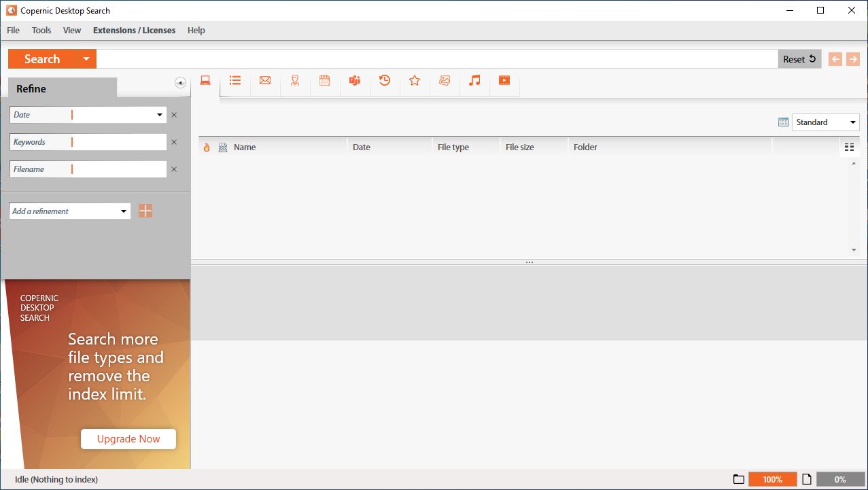Switch to the pictures category icon
Screen dimensions: 868x490
coord(445,80)
